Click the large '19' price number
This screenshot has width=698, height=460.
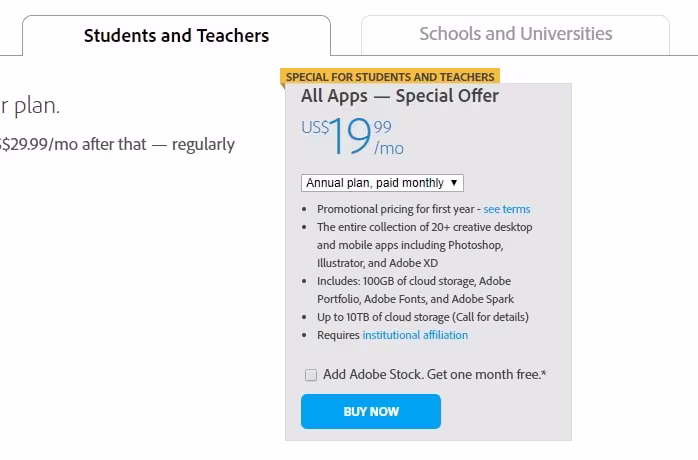coord(351,138)
